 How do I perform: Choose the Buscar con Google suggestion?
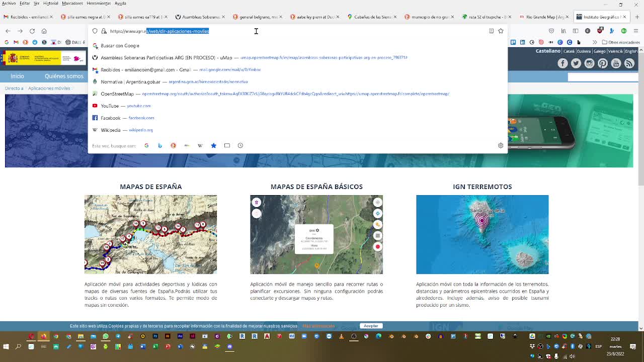[x=297, y=46]
